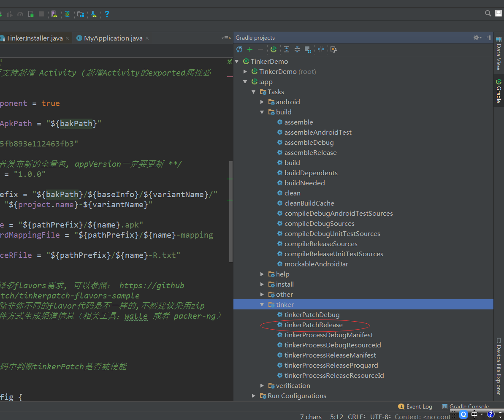Collapse the tinker task group
This screenshot has width=504, height=420.
(262, 305)
